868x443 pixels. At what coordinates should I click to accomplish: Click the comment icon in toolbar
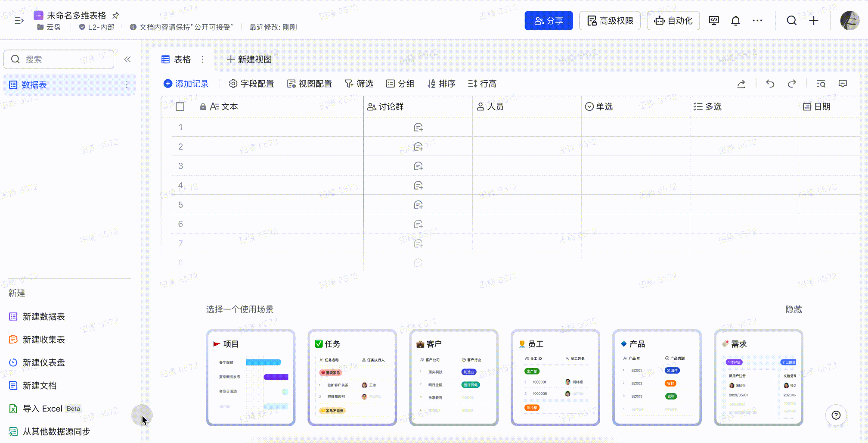[x=843, y=84]
